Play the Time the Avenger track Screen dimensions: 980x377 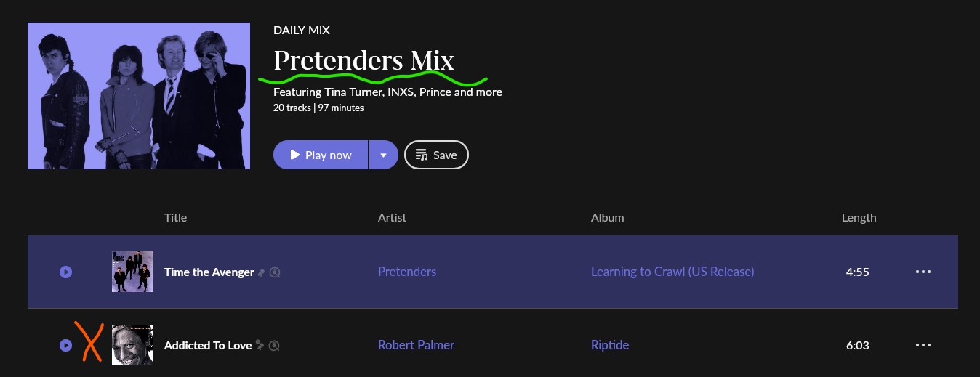pyautogui.click(x=65, y=272)
